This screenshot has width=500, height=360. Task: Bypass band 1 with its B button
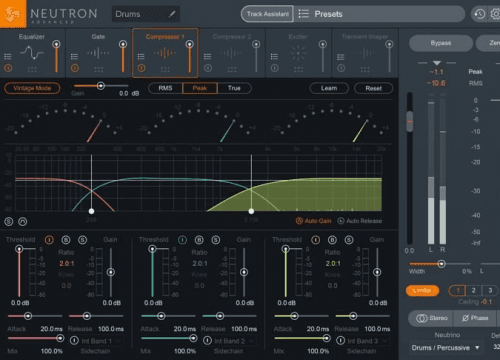coord(66,239)
